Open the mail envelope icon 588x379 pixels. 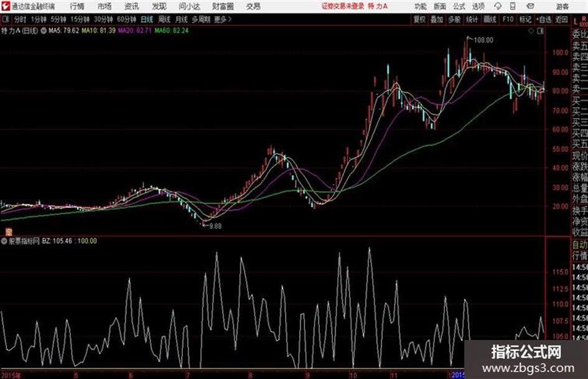pyautogui.click(x=530, y=6)
